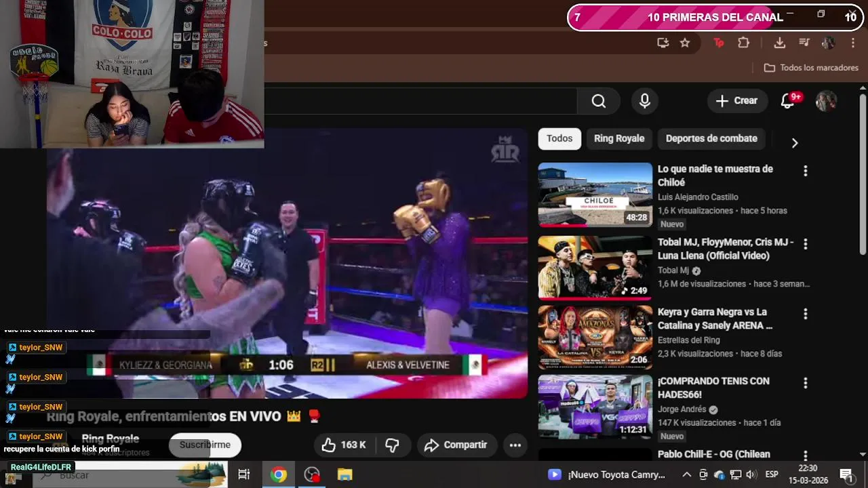Open COMPRANDO TENIS CON HADES66 thumbnail
Viewport: 868px width, 488px height.
(x=595, y=407)
